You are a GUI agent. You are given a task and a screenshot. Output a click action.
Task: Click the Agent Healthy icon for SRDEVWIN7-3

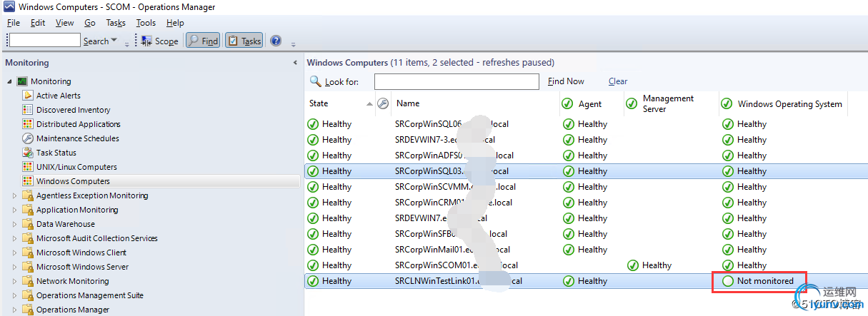click(568, 140)
